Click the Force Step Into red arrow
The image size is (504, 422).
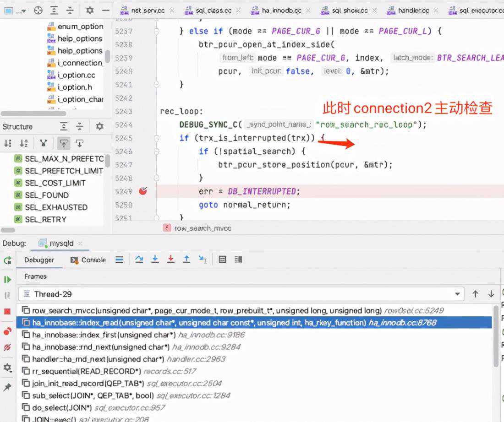pos(171,260)
